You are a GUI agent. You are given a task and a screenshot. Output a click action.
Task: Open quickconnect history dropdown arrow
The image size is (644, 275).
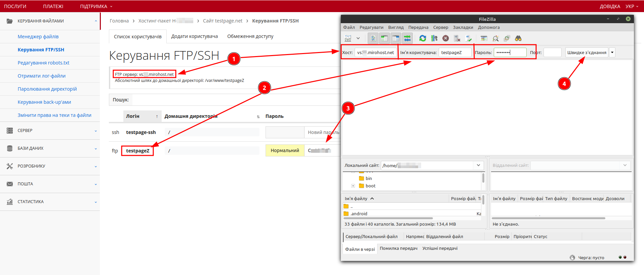(x=612, y=52)
